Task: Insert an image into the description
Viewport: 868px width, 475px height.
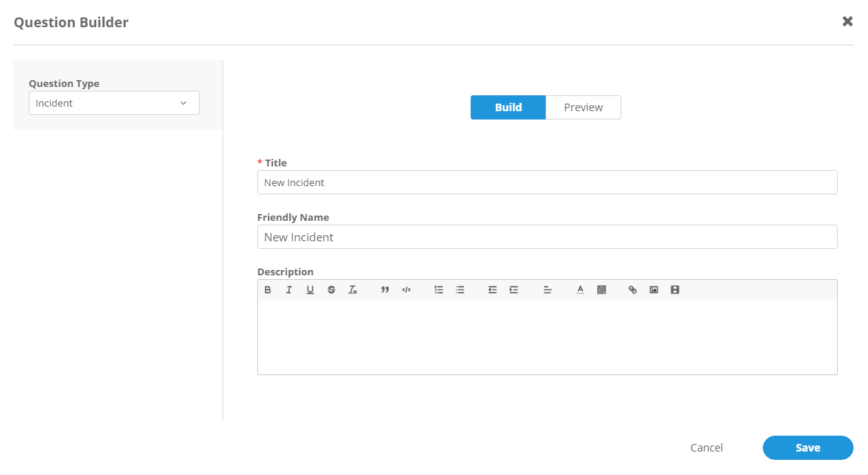Action: pos(654,290)
